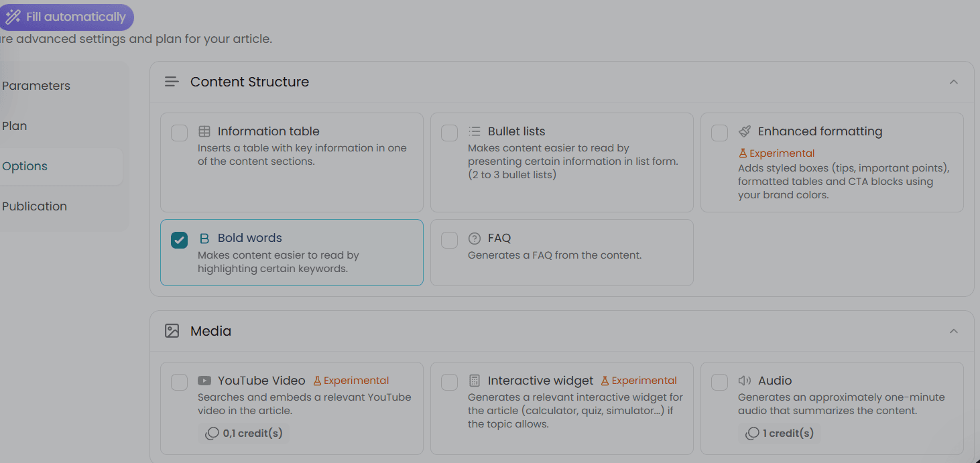The width and height of the screenshot is (980, 463).
Task: Click the Bullet lists icon
Action: tap(475, 131)
